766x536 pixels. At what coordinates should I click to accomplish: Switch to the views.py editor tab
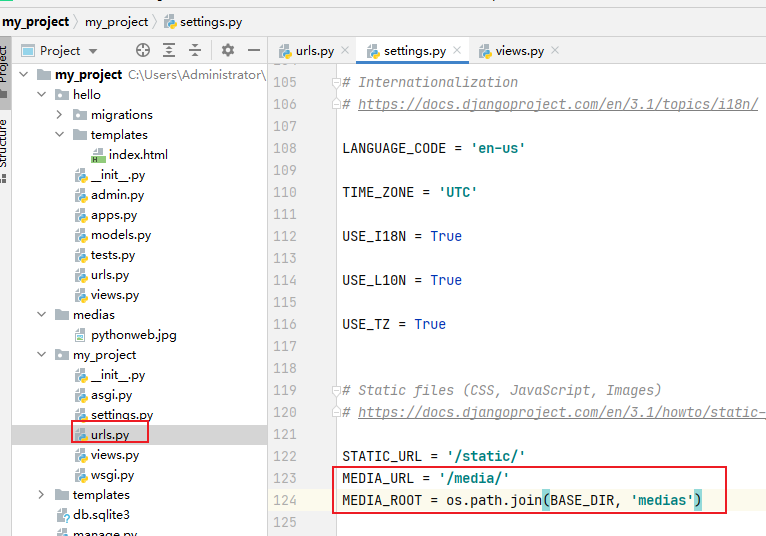coord(519,51)
